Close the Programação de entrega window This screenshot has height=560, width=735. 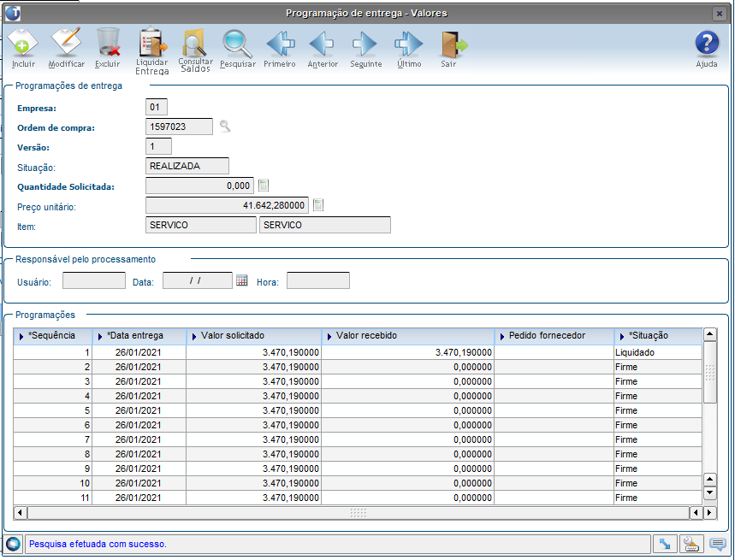(719, 14)
